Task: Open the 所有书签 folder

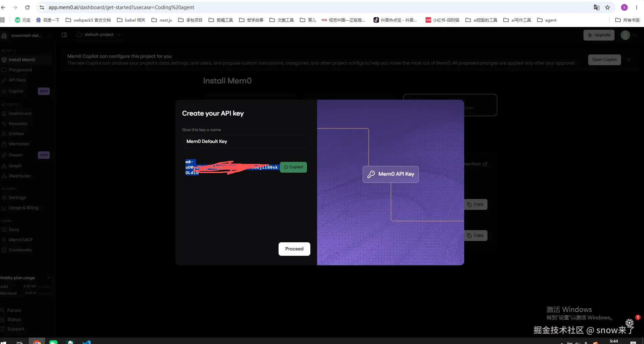Action: click(627, 20)
